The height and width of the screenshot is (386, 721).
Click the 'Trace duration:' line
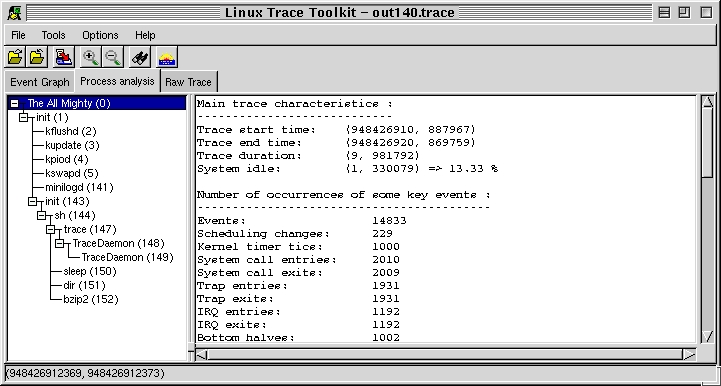coord(308,156)
